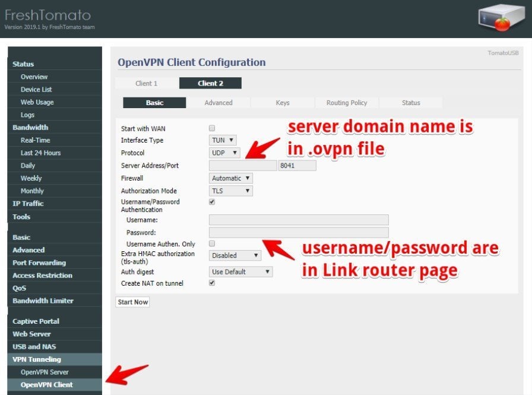Viewport: 532px width, 395px height.
Task: Open the Routing Policy tab
Action: (x=347, y=103)
